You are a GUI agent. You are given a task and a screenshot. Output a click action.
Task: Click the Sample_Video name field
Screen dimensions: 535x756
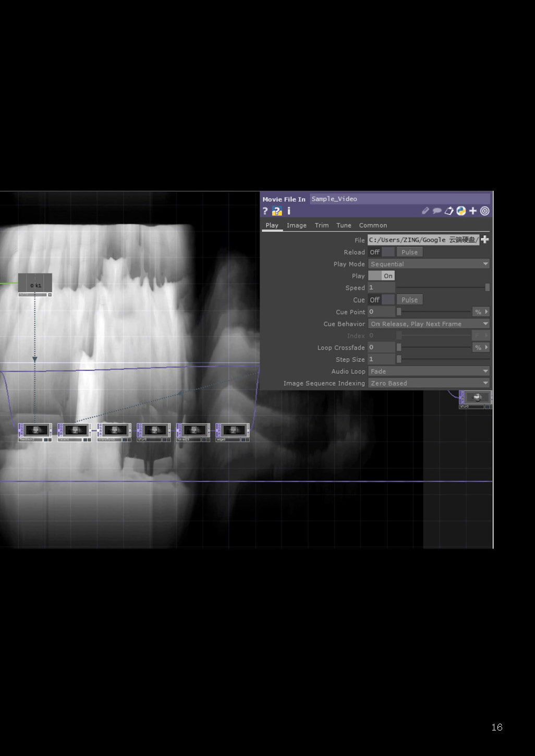(399, 199)
